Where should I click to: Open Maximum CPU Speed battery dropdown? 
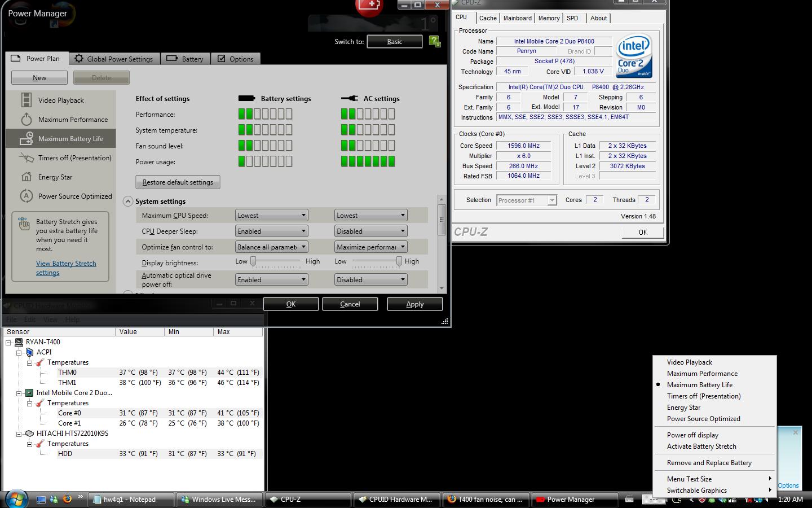[x=271, y=215]
